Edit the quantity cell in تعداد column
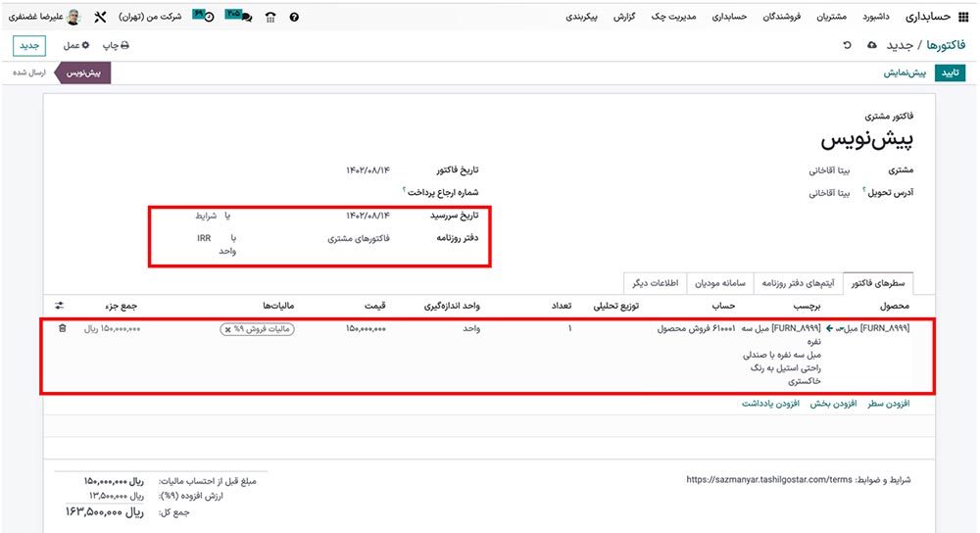The image size is (980, 533). pos(569,328)
